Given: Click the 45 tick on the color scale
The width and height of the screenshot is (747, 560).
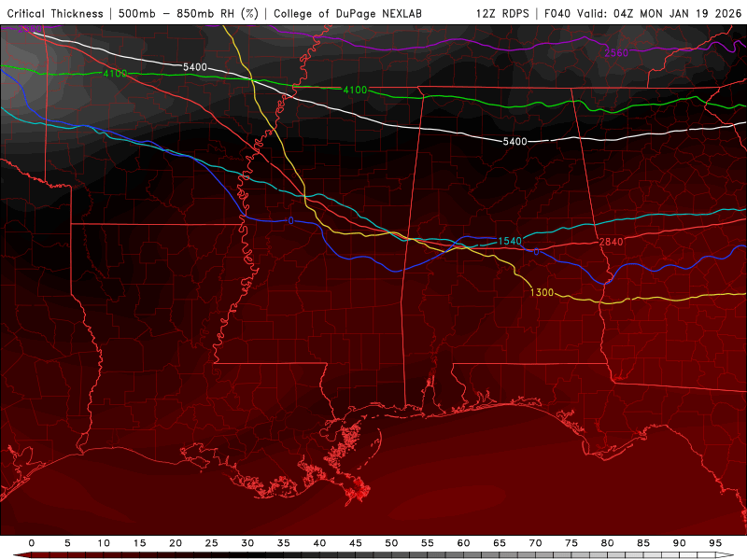Looking at the screenshot, I should coord(356,543).
